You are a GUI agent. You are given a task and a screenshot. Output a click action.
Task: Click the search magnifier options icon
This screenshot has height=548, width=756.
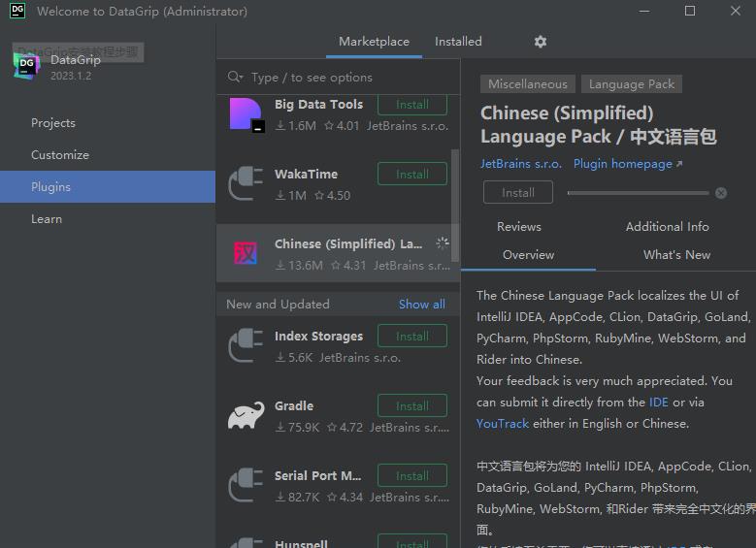click(x=235, y=77)
